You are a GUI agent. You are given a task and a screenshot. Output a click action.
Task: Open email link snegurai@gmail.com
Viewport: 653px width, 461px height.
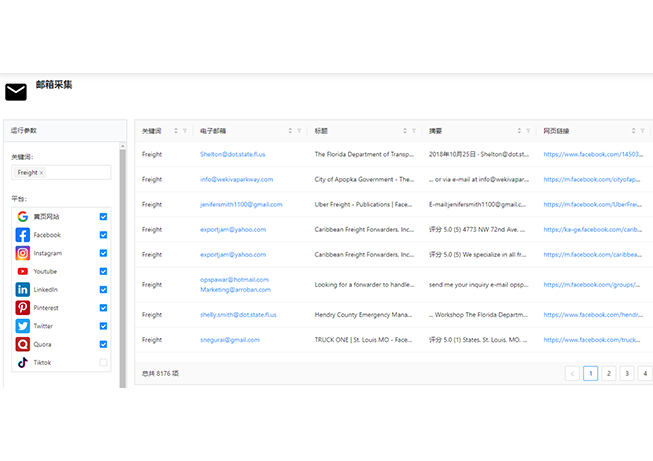point(229,340)
